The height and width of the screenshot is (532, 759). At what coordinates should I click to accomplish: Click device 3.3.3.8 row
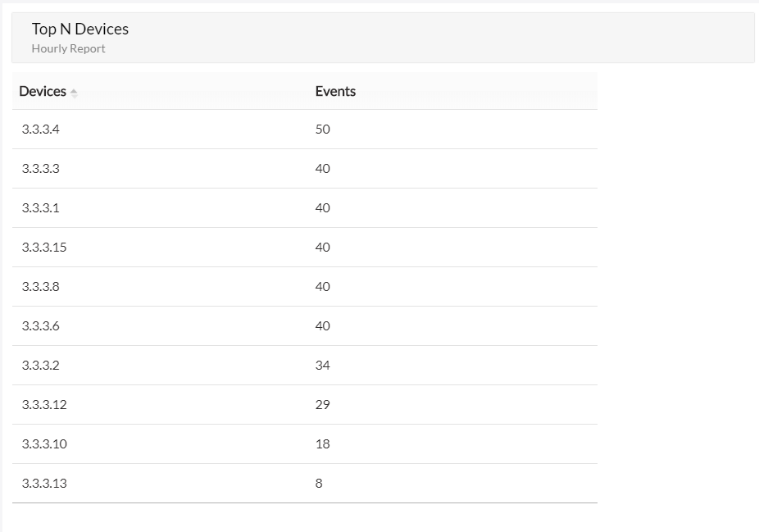39,286
